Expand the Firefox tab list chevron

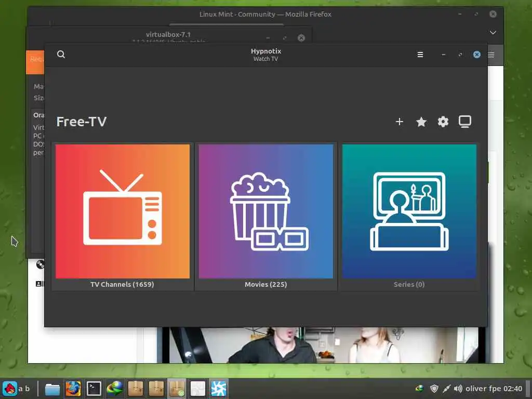pos(493,32)
